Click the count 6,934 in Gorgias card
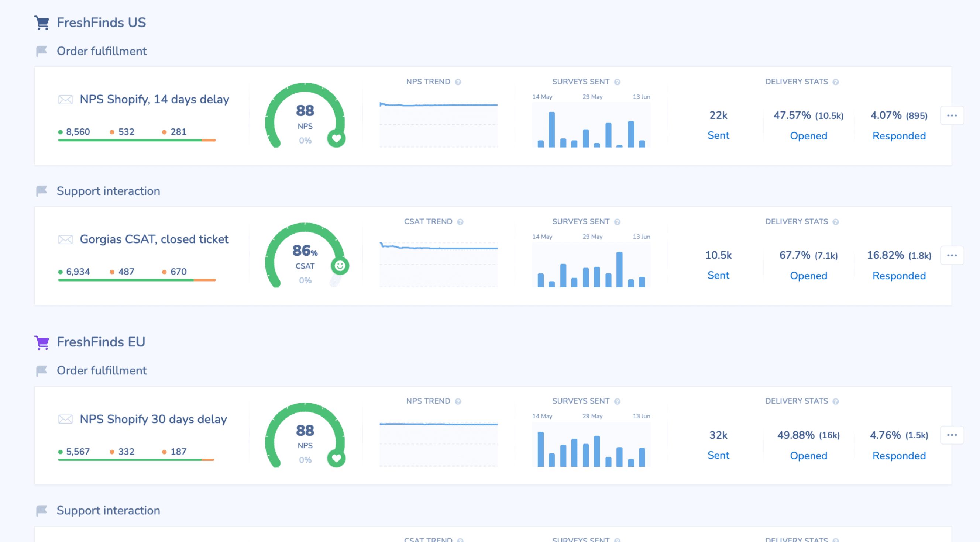980x542 pixels. [78, 272]
